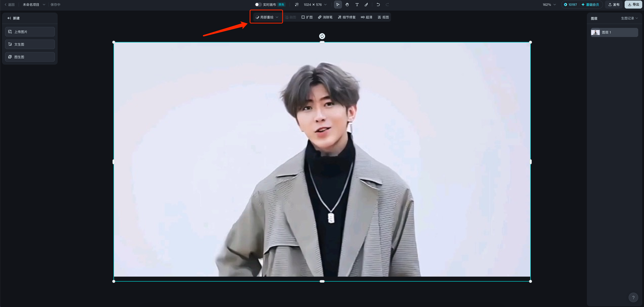Expand the 生图记录 dropdown

tap(629, 18)
